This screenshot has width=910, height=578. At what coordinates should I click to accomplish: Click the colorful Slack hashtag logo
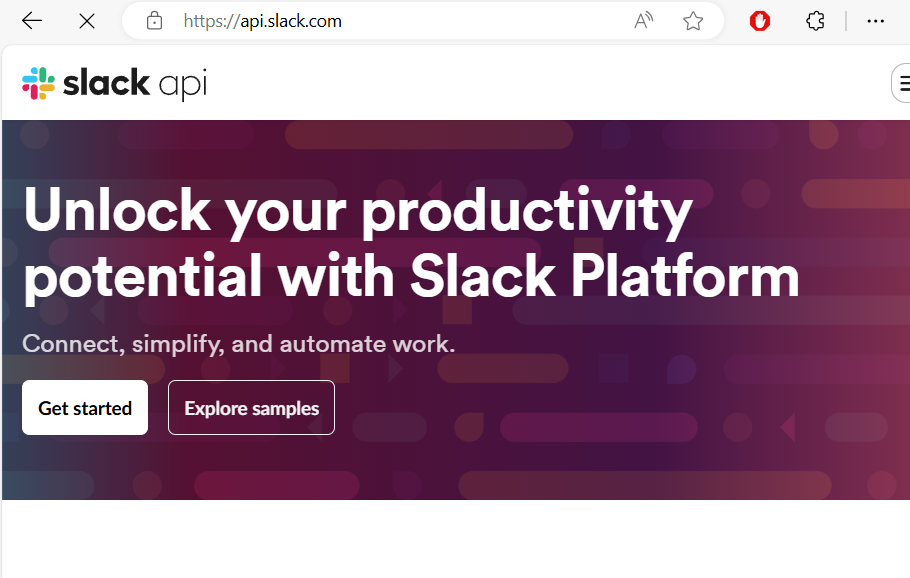click(x=38, y=84)
